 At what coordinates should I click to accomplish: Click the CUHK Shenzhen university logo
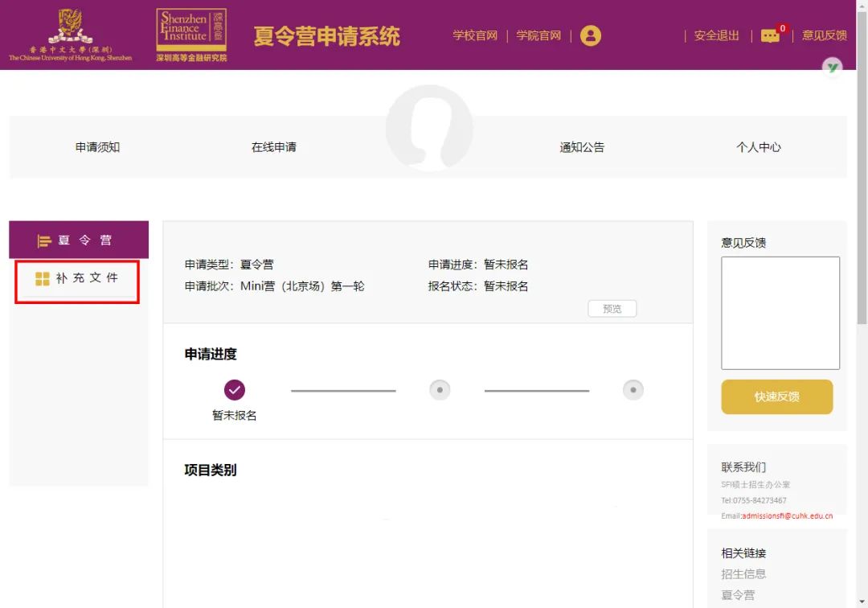coord(70,35)
